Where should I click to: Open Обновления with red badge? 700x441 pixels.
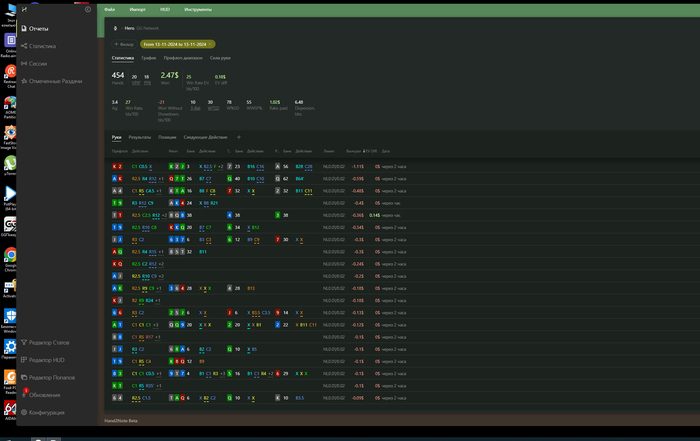point(41,394)
